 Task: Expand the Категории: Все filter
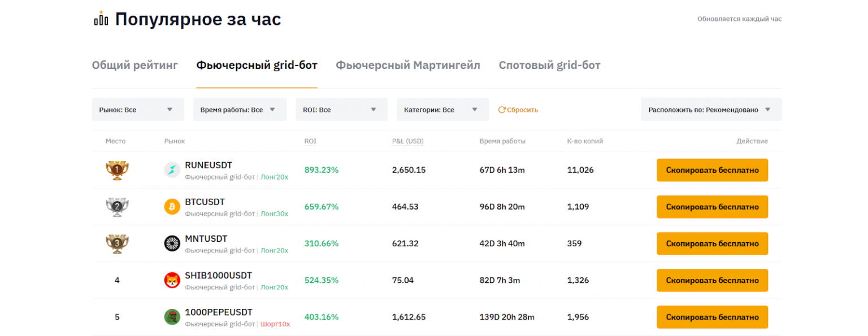(442, 110)
